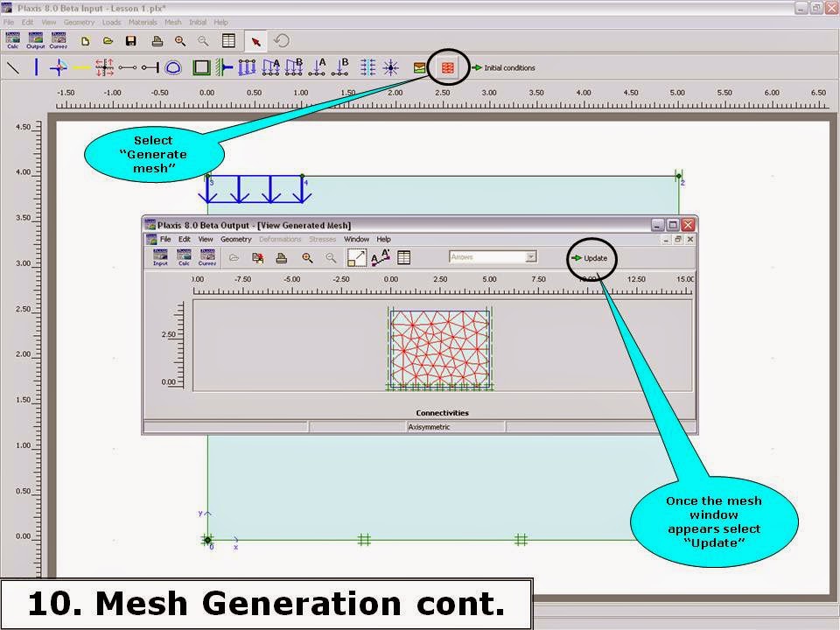Screen dimensions: 840x630
Task: Click the save icon in Input toolbar
Action: pos(129,39)
